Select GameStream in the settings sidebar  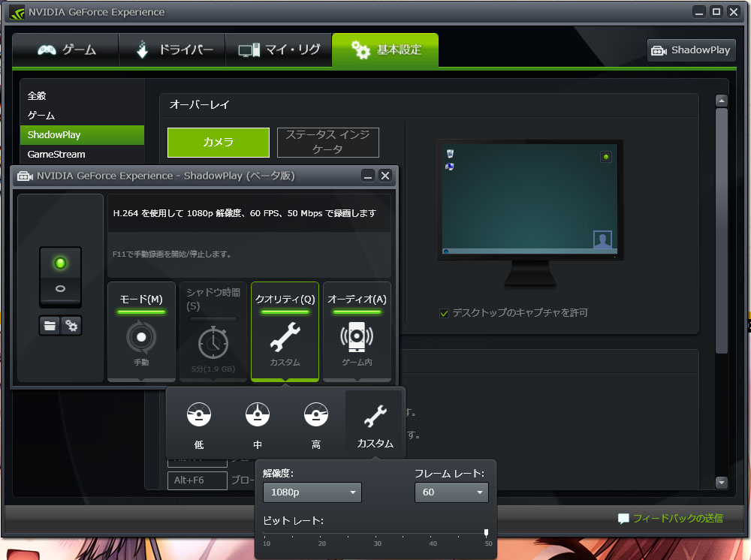56,154
